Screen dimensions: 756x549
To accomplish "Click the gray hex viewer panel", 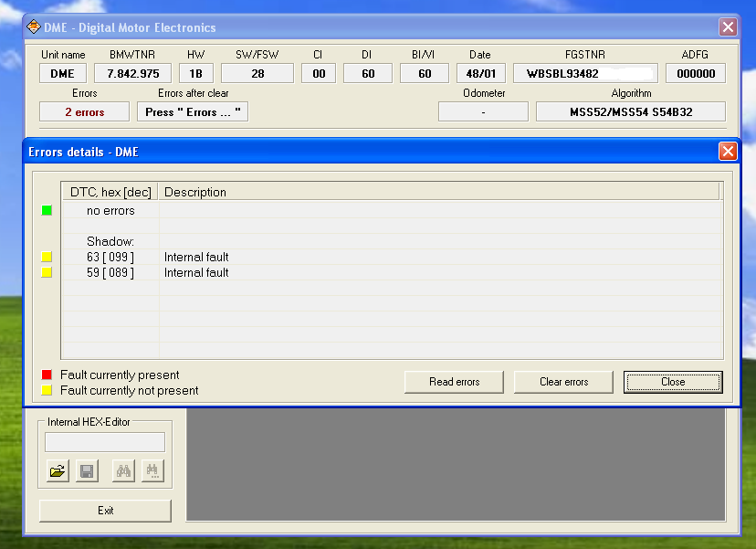I will (456, 465).
